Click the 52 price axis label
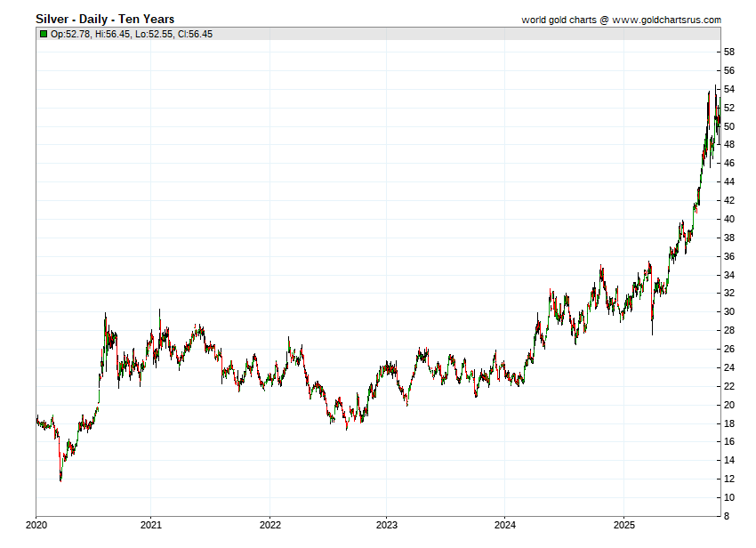 (x=729, y=108)
